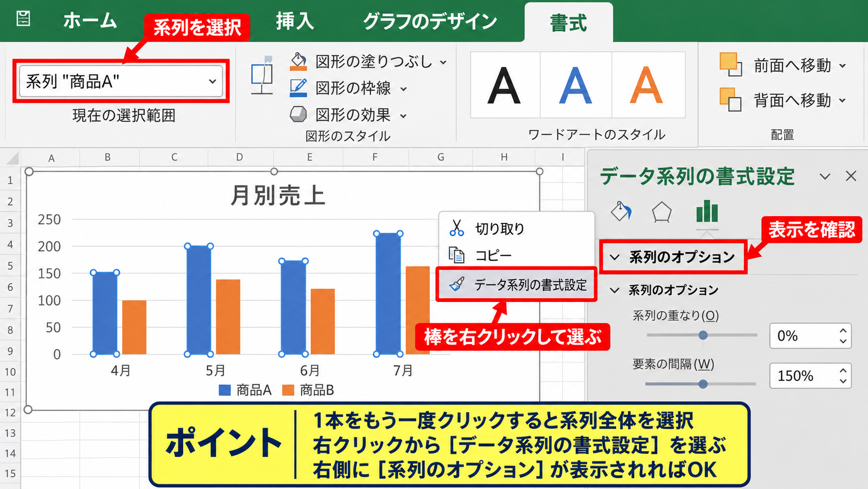The height and width of the screenshot is (489, 868).
Task: Select the 書式 ribbon tab
Action: coord(568,23)
